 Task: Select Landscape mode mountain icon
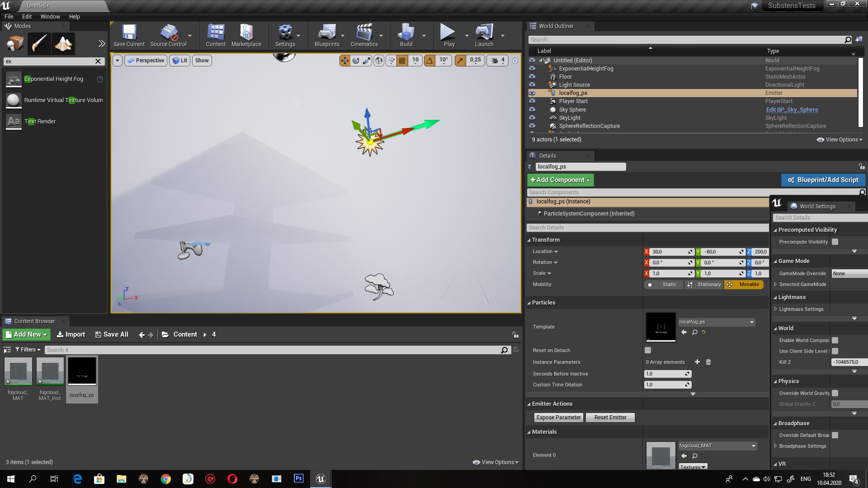[x=63, y=44]
